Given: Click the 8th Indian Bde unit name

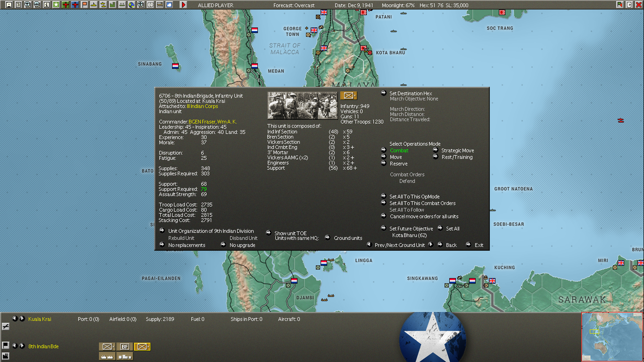Looking at the screenshot, I should tap(43, 346).
